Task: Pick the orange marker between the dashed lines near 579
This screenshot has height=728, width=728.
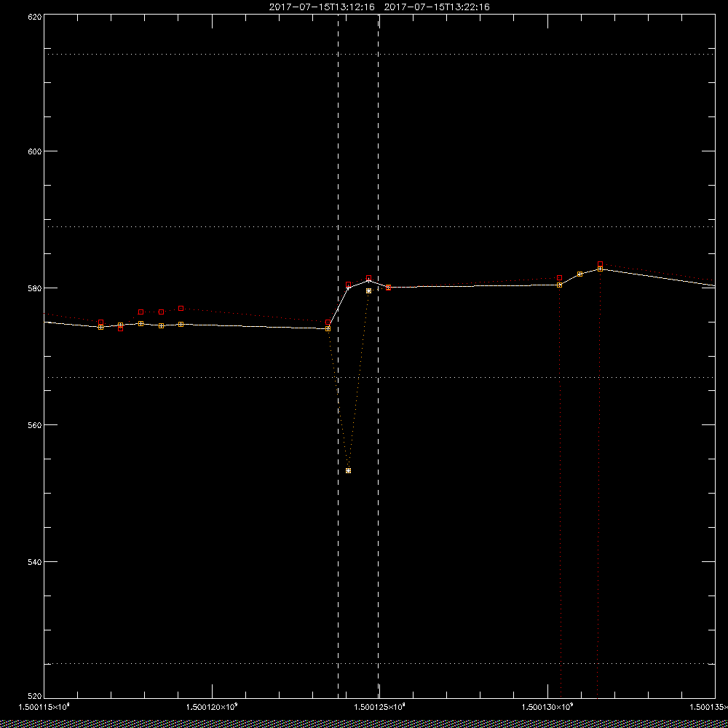Action: [x=368, y=291]
